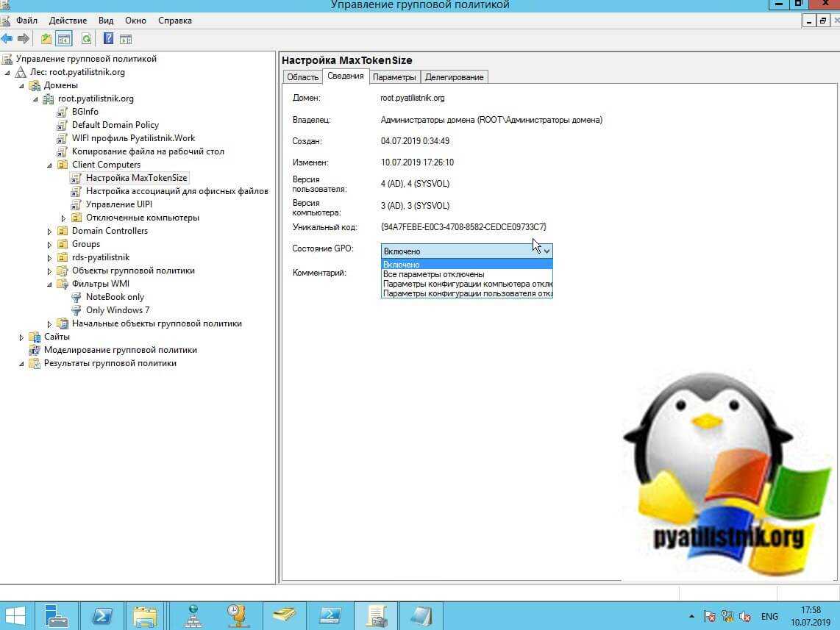Image resolution: width=840 pixels, height=630 pixels.
Task: Open Server Manager from the taskbar
Action: coord(55,615)
